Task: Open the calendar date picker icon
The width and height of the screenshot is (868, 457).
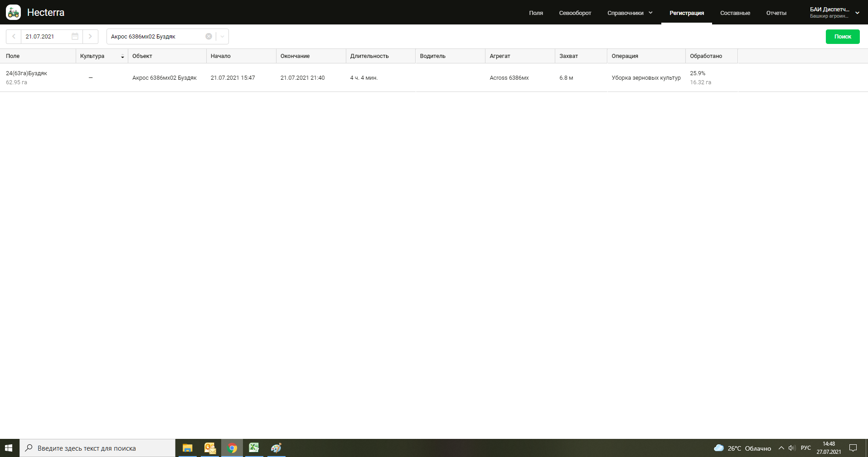Action: 75,37
